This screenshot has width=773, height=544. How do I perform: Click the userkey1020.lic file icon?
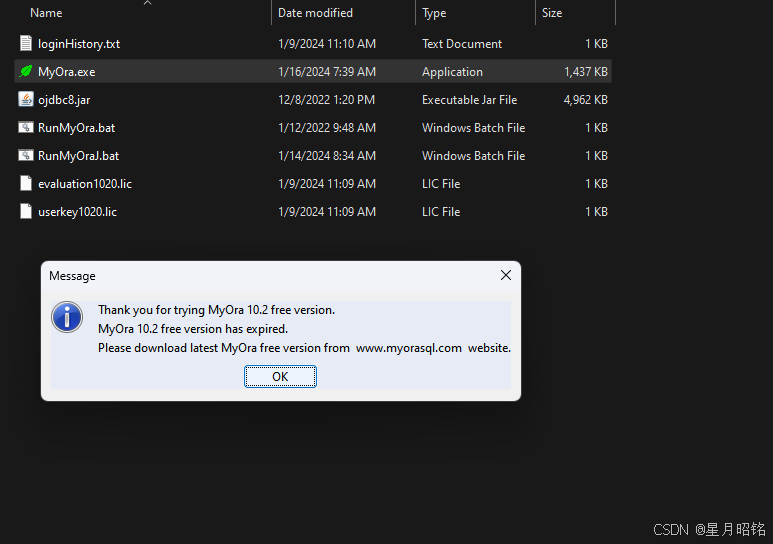(x=26, y=212)
